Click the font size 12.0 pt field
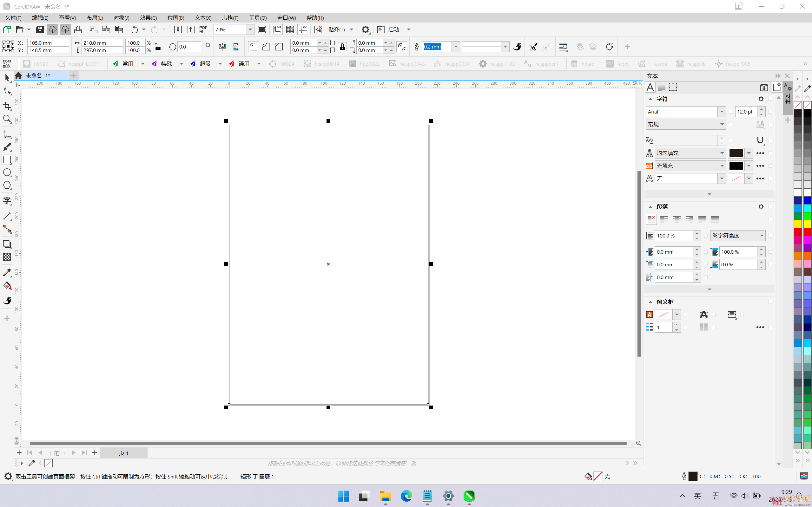 [746, 112]
